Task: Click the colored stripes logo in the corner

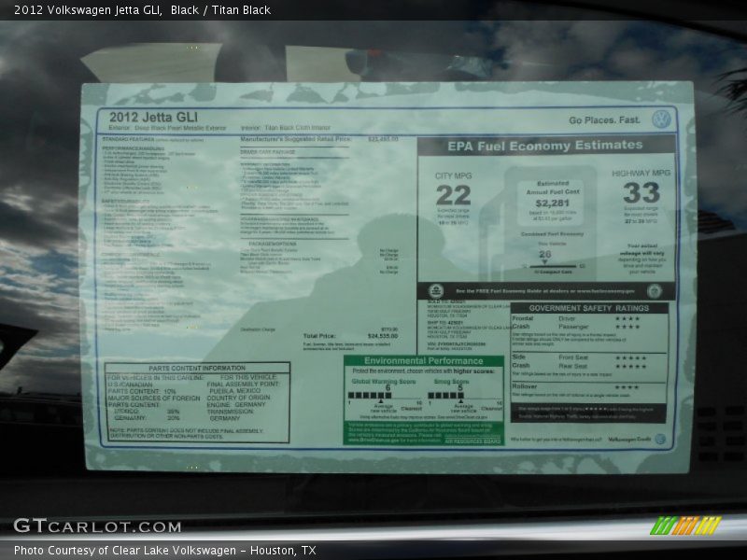Action: click(x=685, y=525)
